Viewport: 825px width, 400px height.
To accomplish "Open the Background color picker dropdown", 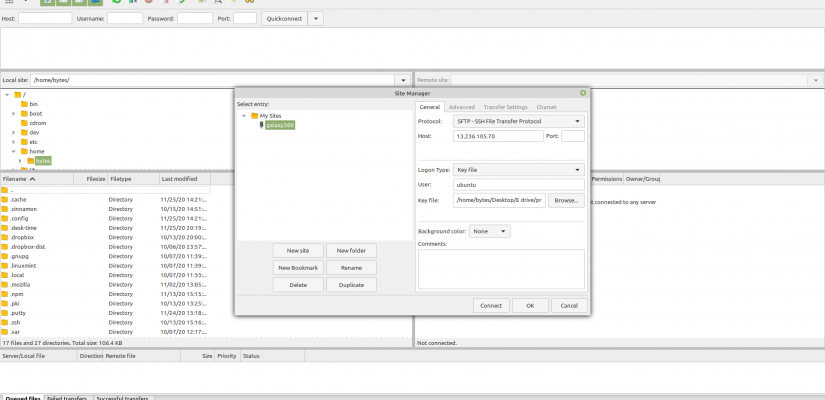I will click(x=490, y=231).
